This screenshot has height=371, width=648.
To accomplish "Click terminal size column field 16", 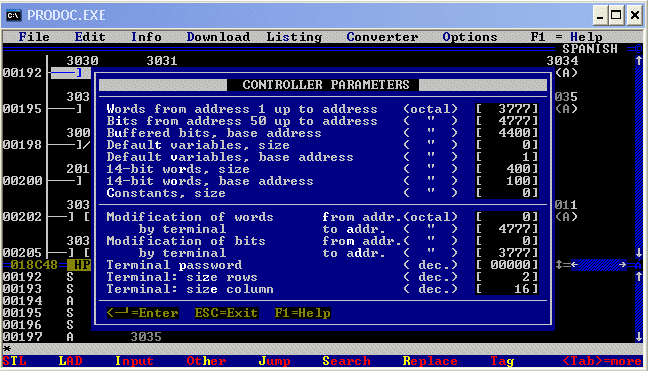I will coord(507,288).
